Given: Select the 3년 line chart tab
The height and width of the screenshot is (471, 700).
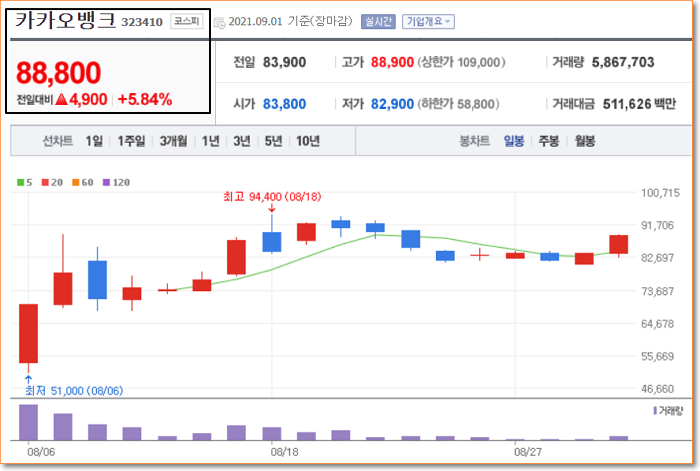Looking at the screenshot, I should point(242,141).
